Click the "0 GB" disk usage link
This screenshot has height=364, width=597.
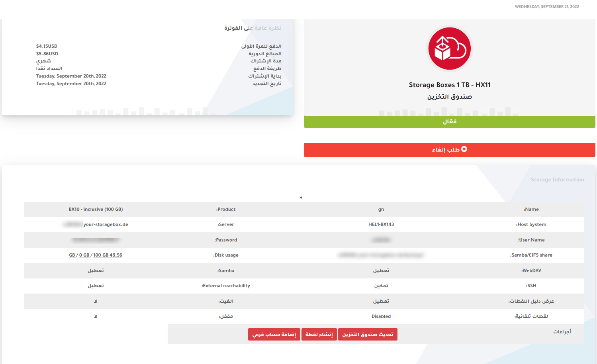click(84, 255)
